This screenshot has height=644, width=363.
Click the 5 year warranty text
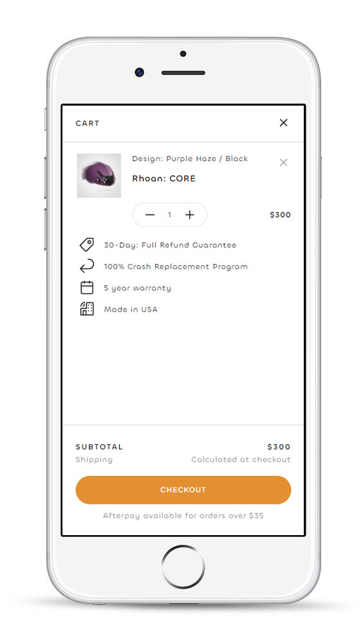pos(138,288)
